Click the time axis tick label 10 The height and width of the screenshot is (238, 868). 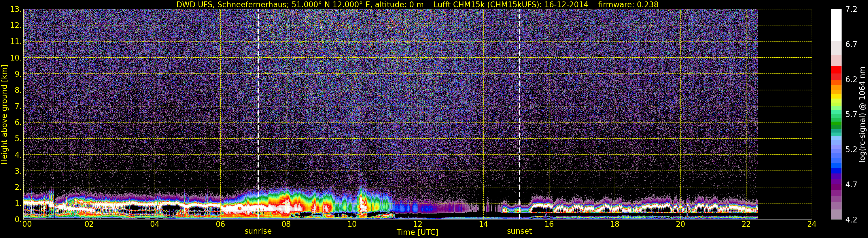point(352,224)
